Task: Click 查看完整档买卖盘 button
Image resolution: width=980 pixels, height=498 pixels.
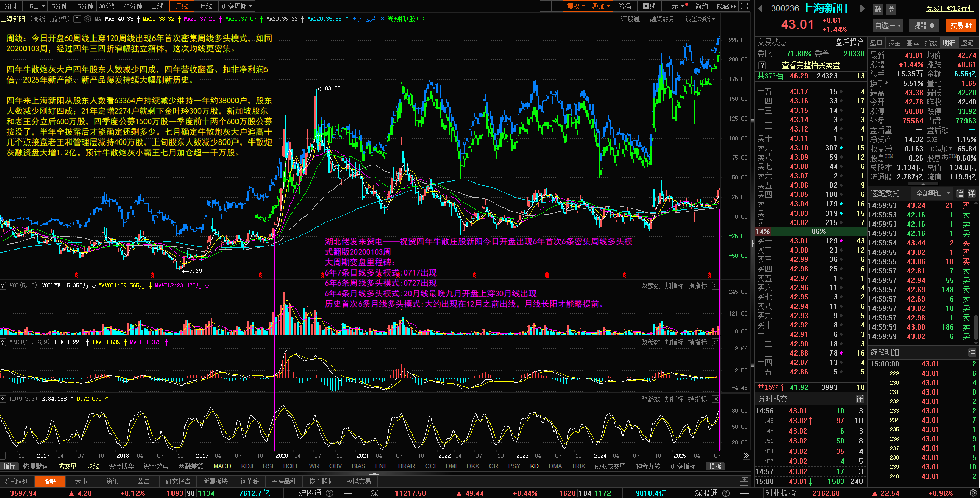Action: (811, 65)
